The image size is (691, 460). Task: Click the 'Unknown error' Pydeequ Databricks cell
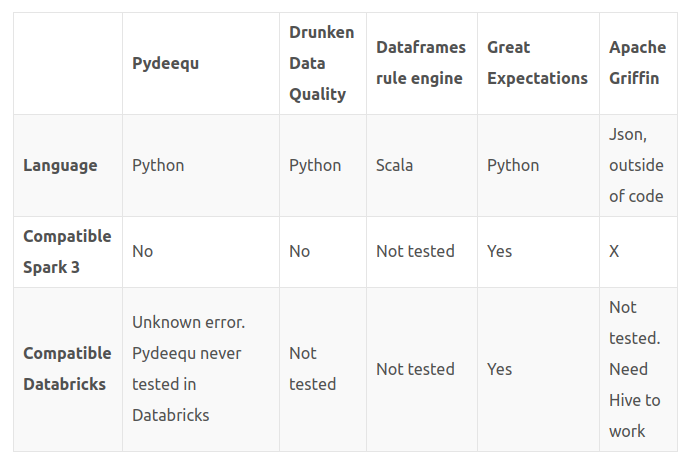click(x=188, y=369)
